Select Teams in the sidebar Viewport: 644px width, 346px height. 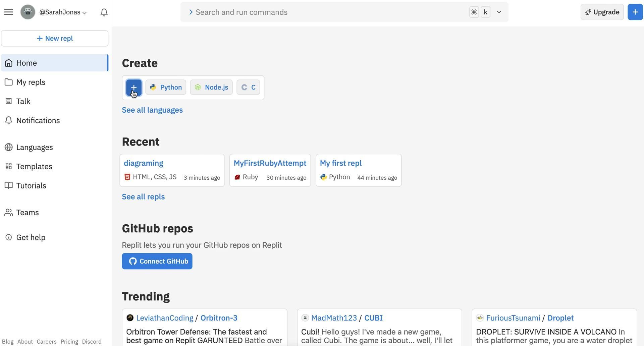tap(27, 213)
